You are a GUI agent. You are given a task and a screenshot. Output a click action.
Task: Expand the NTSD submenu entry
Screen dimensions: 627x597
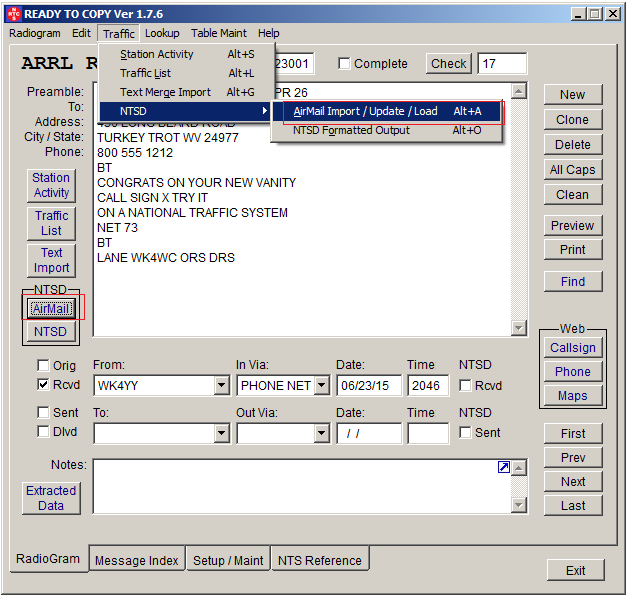[x=185, y=111]
